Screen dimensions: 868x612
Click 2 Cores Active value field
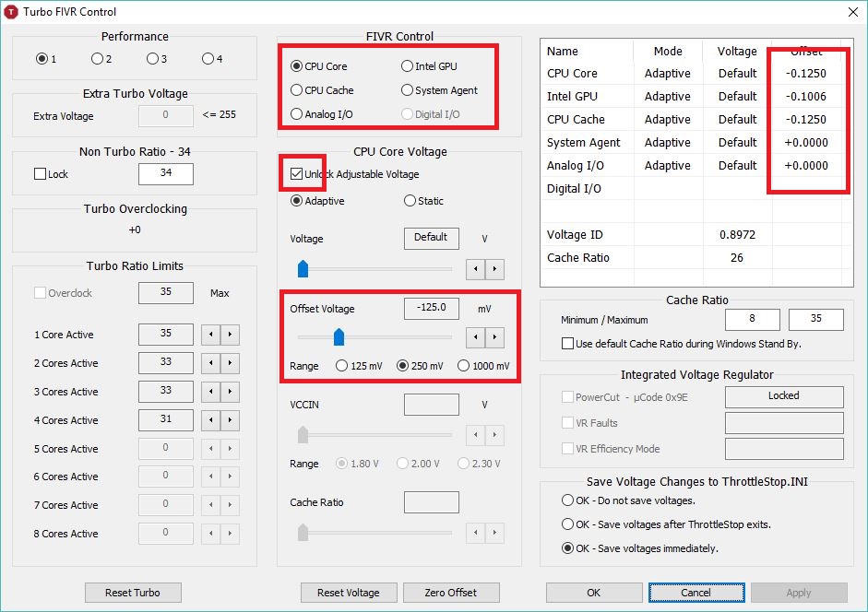tap(166, 363)
